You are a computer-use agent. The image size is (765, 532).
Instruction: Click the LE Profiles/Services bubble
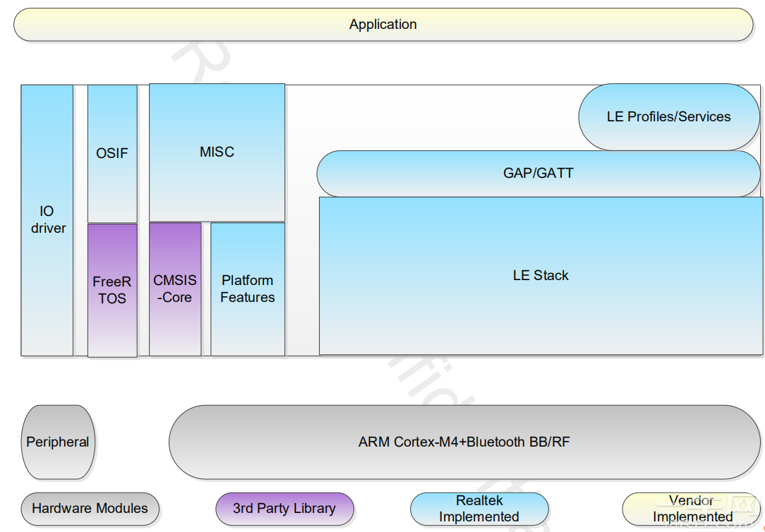click(x=669, y=116)
